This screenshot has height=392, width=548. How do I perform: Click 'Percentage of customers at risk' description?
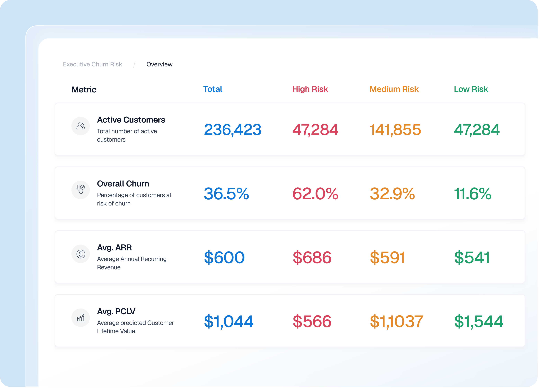134,199
